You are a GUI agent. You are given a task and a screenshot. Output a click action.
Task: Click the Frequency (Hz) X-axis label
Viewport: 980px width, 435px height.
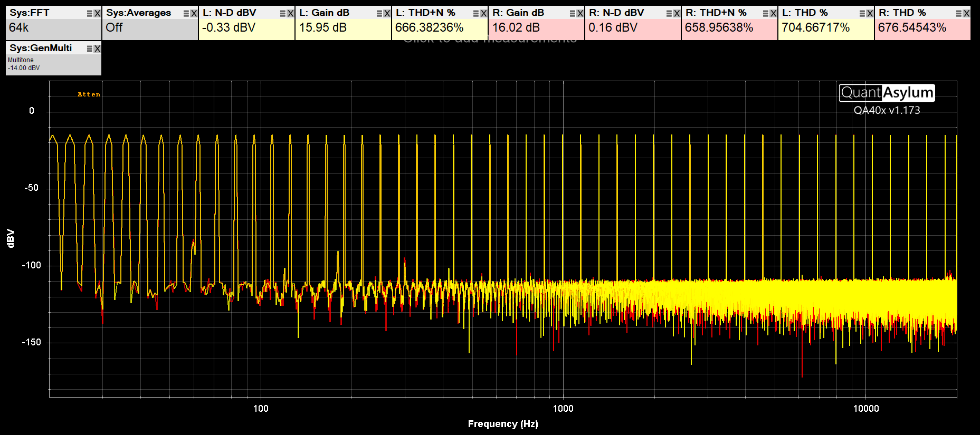click(x=503, y=424)
